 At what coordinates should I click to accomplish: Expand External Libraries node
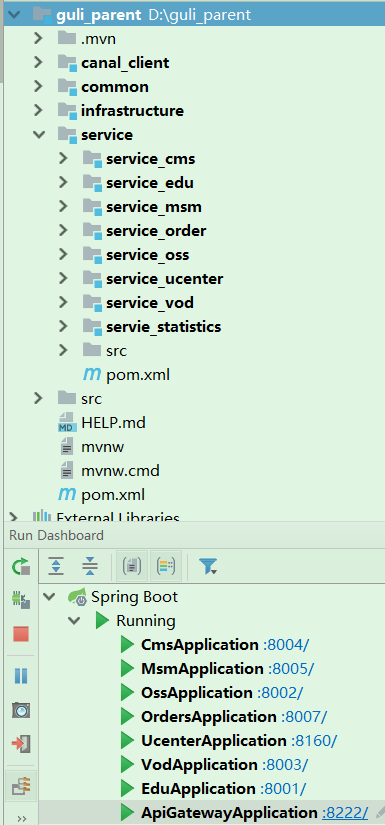(14, 518)
